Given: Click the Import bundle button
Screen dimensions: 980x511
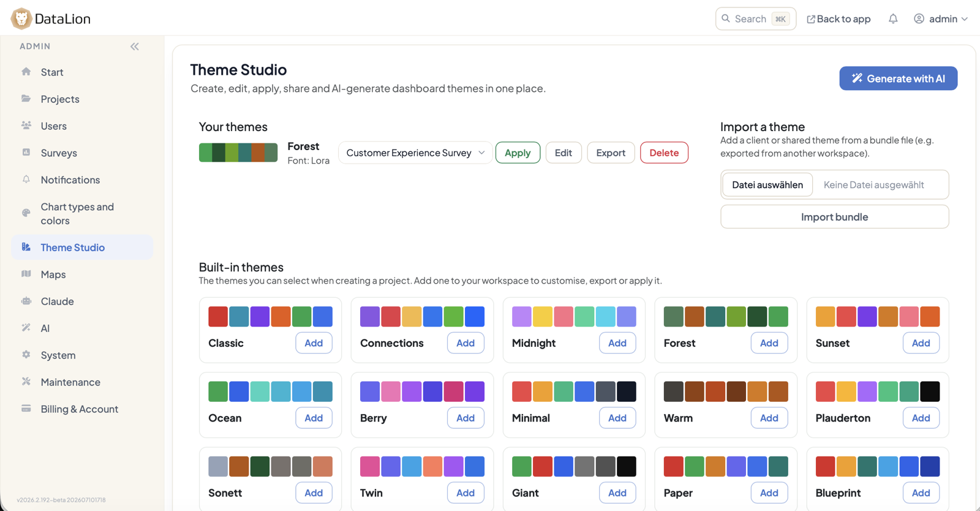Looking at the screenshot, I should [834, 217].
